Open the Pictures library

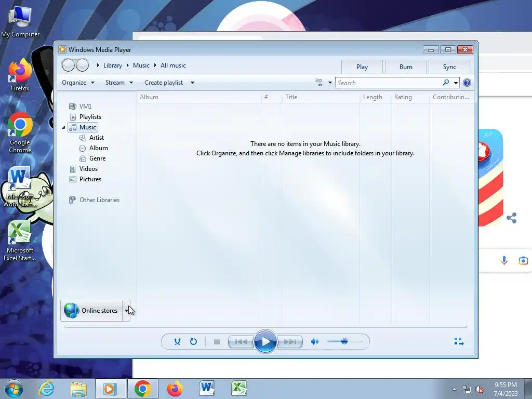85,179
